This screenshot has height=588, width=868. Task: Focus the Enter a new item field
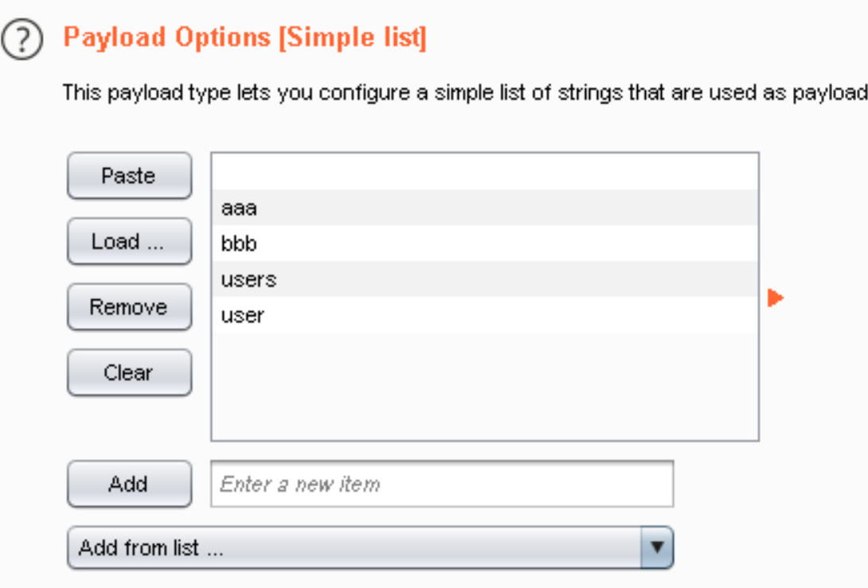coord(442,484)
